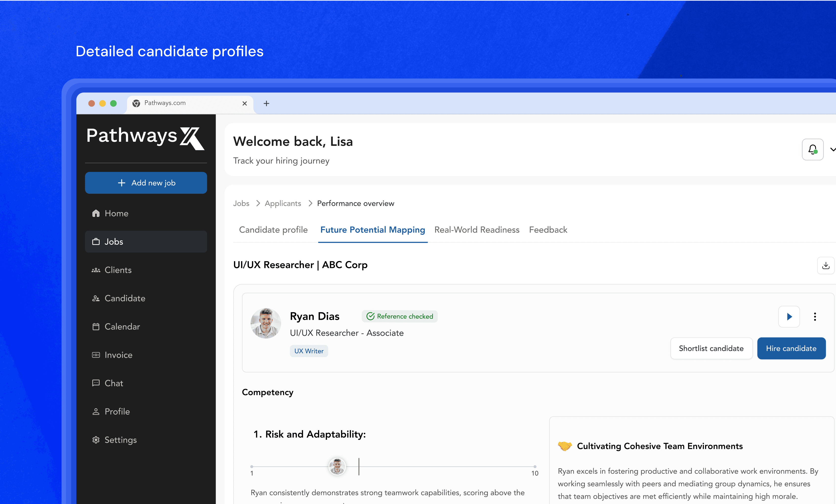Click the Cultivating Cohesive Team Environments heading
The height and width of the screenshot is (504, 836).
tap(660, 446)
